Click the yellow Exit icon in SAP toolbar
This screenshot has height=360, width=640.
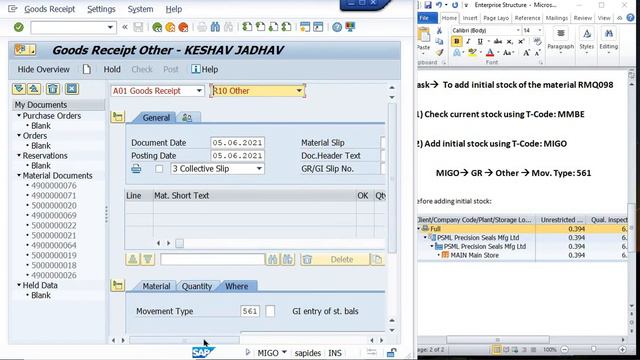click(170, 27)
